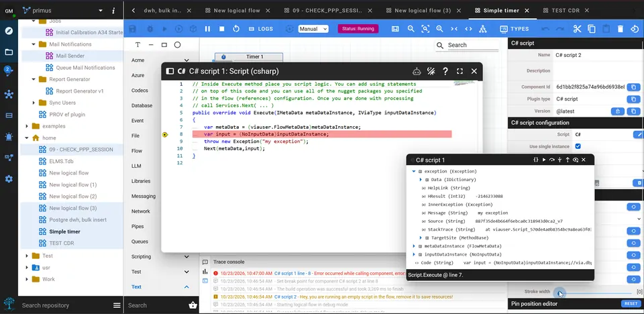Open the LOGS panel
This screenshot has height=314, width=644.
click(x=261, y=29)
